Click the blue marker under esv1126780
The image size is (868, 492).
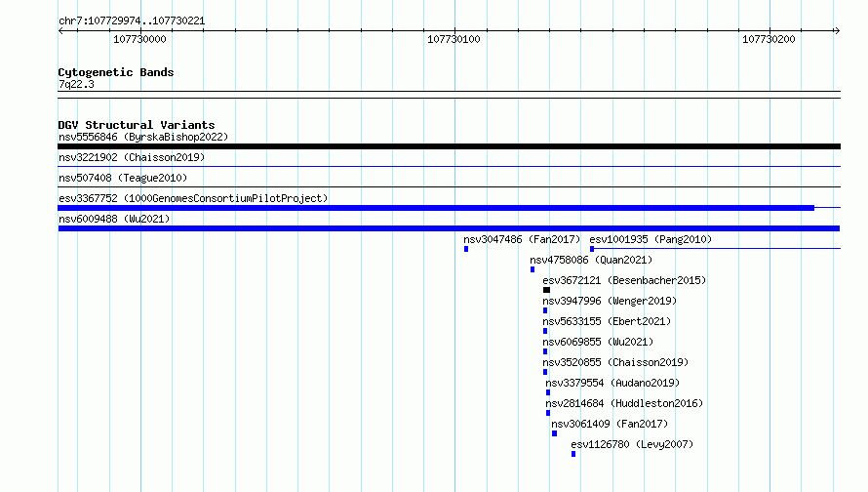[x=573, y=454]
